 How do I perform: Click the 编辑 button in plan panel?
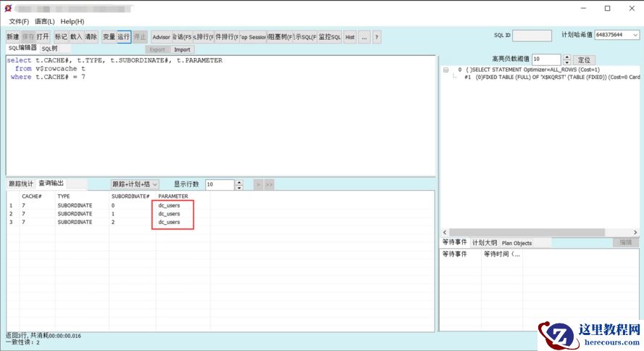(625, 242)
